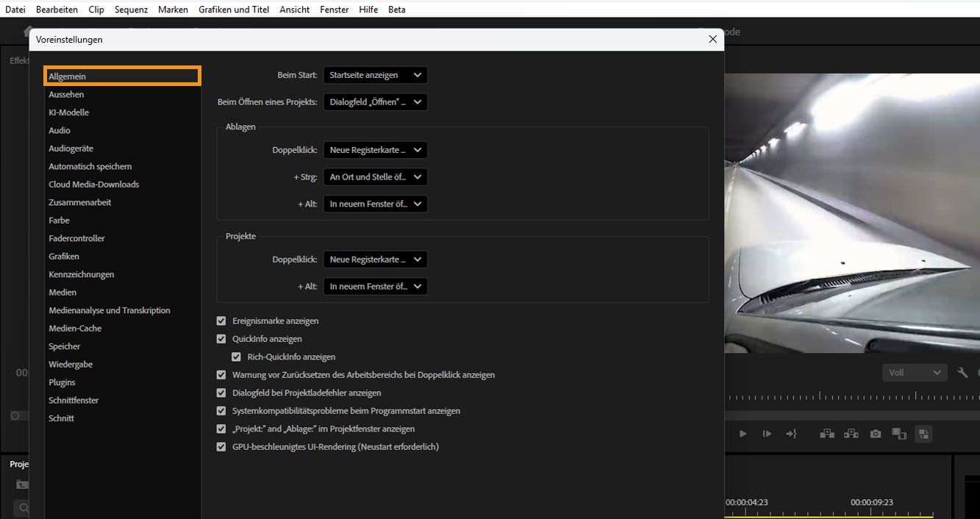Close the Voreinstellungen dialog

(712, 39)
